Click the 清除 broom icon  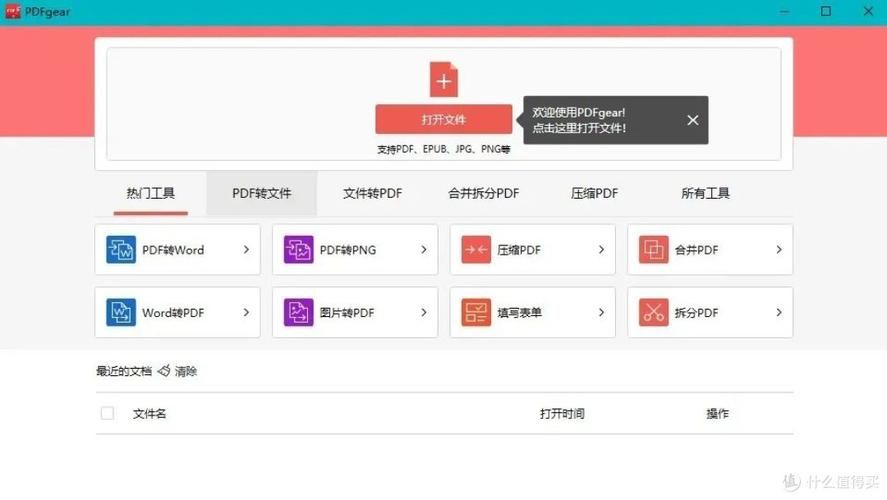[164, 370]
